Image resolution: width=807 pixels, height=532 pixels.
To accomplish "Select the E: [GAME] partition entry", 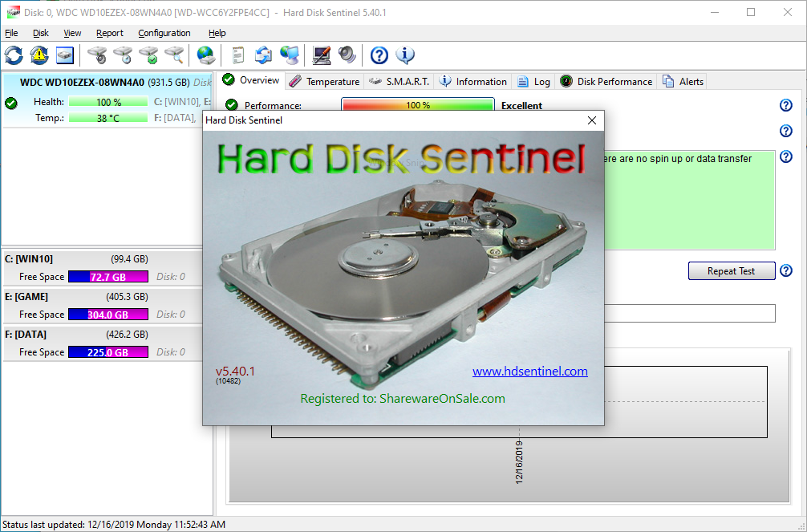I will 103,306.
